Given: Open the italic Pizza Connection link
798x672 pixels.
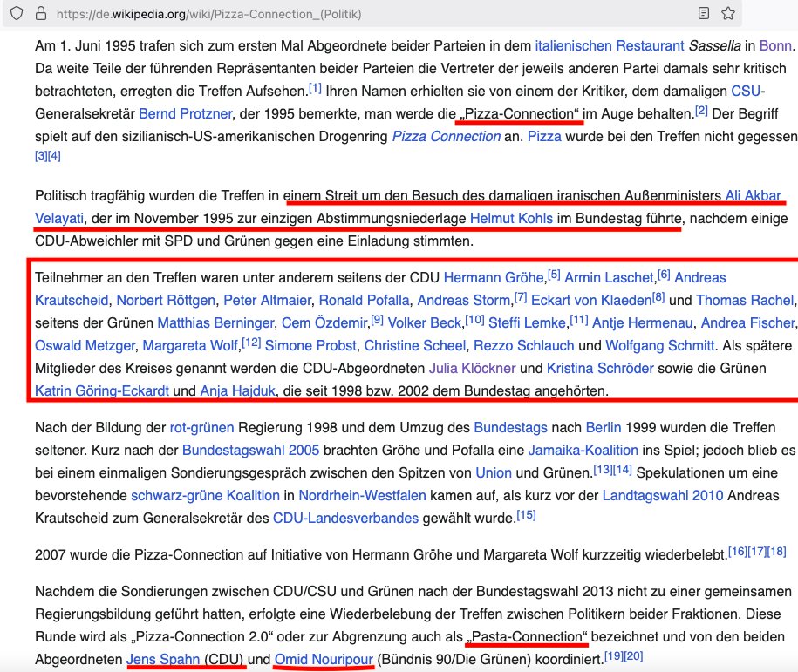Looking at the screenshot, I should [x=446, y=136].
